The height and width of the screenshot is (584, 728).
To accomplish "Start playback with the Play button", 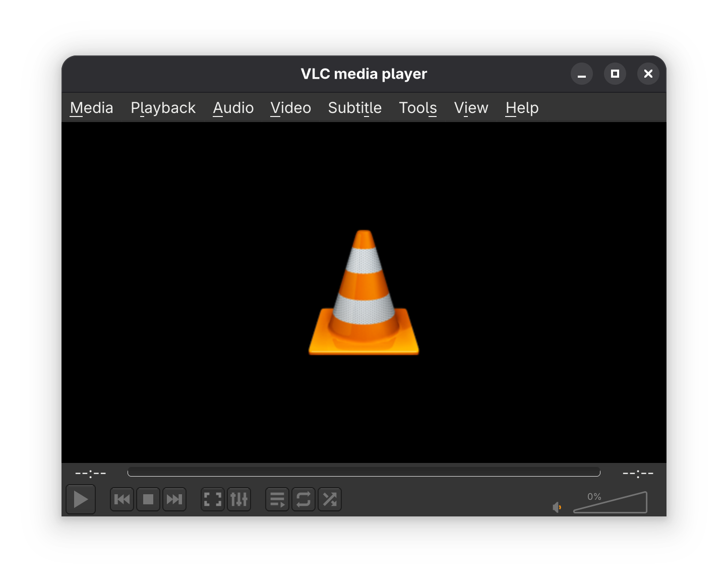I will [x=81, y=499].
